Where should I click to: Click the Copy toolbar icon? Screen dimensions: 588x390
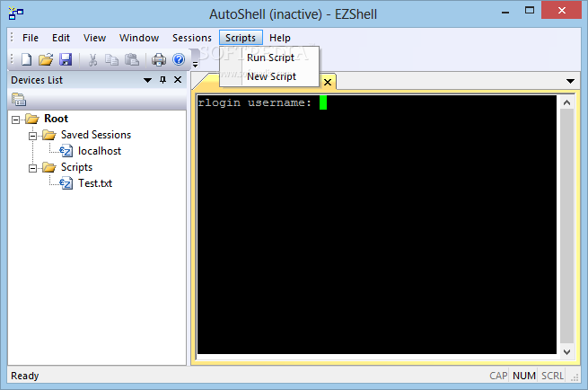pyautogui.click(x=111, y=59)
